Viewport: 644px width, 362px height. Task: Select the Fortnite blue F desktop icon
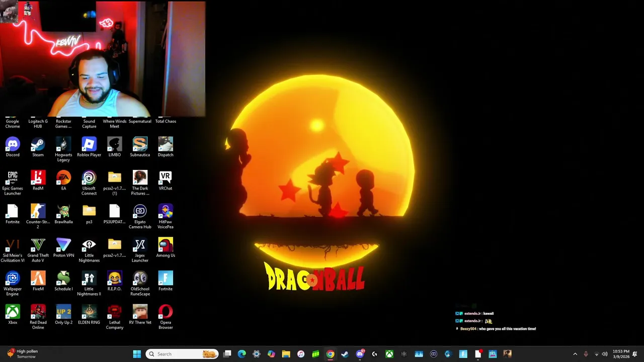pyautogui.click(x=166, y=282)
